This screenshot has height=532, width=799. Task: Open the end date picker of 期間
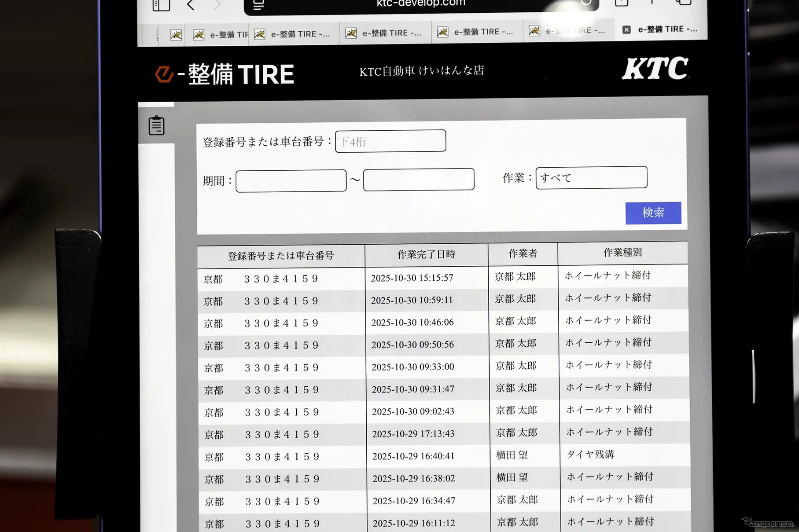418,179
